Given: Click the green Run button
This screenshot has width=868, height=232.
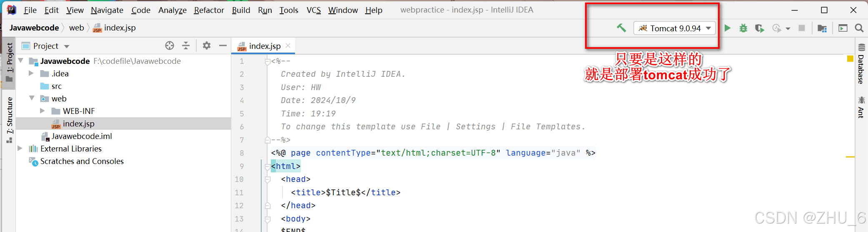Looking at the screenshot, I should pyautogui.click(x=728, y=28).
